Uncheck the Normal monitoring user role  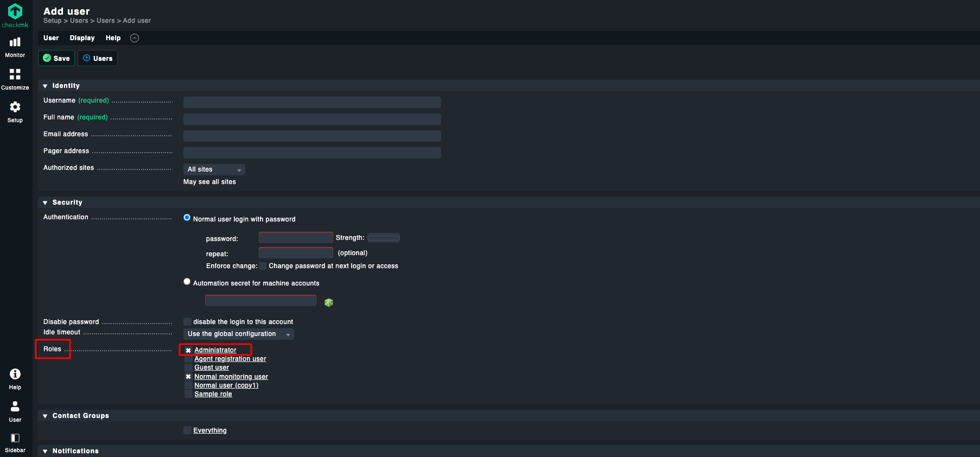(x=188, y=377)
